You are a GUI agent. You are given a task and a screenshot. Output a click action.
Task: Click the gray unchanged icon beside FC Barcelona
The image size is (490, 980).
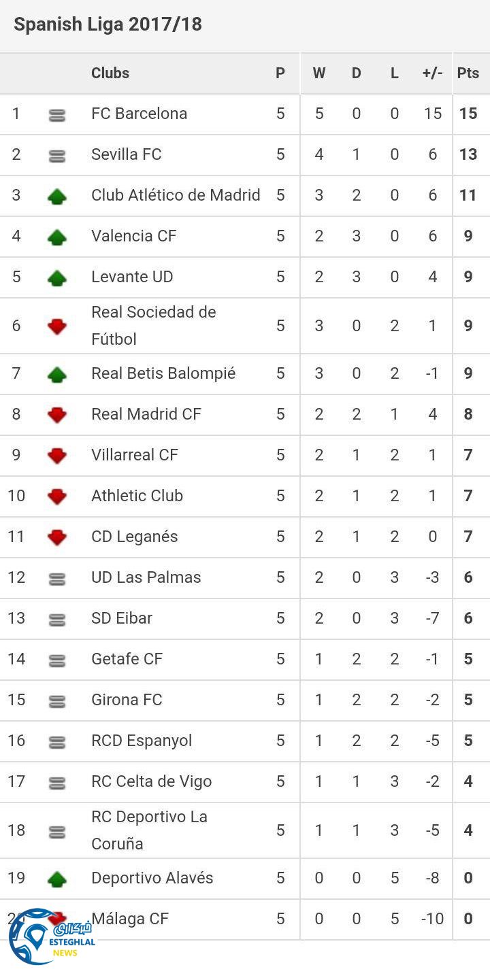[57, 116]
